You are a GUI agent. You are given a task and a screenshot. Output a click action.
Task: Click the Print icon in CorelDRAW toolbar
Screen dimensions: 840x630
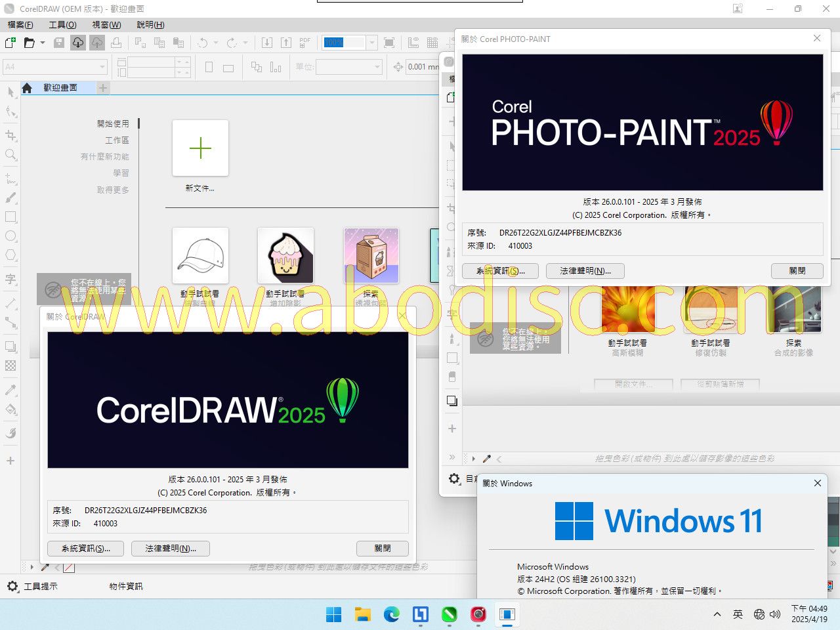[116, 43]
